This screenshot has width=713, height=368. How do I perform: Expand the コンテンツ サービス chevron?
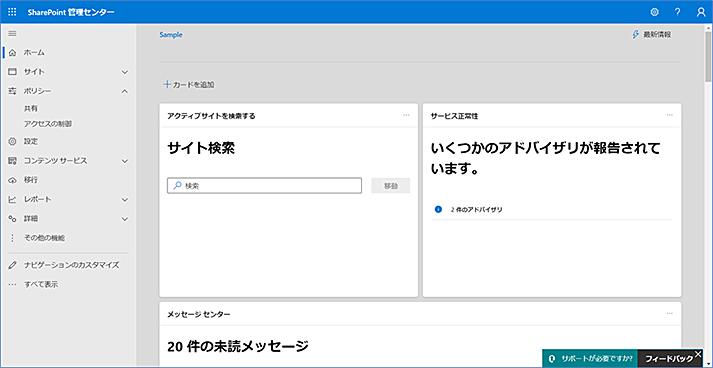point(125,161)
